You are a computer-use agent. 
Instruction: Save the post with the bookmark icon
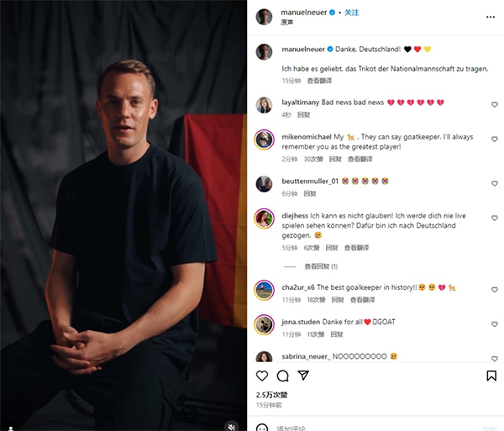(x=491, y=376)
